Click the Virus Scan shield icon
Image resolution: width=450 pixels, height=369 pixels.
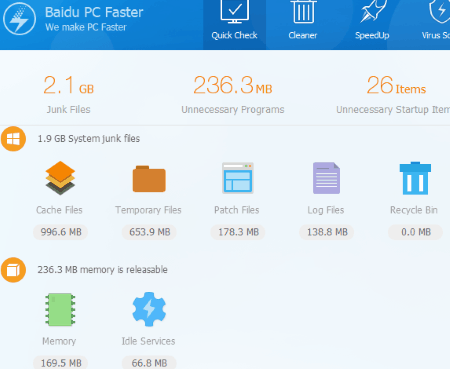pos(439,12)
